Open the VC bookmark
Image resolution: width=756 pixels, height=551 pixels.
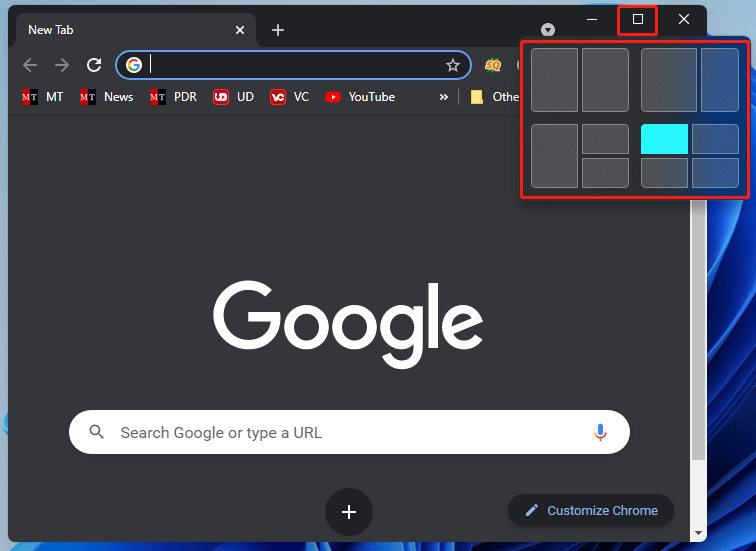[x=289, y=97]
